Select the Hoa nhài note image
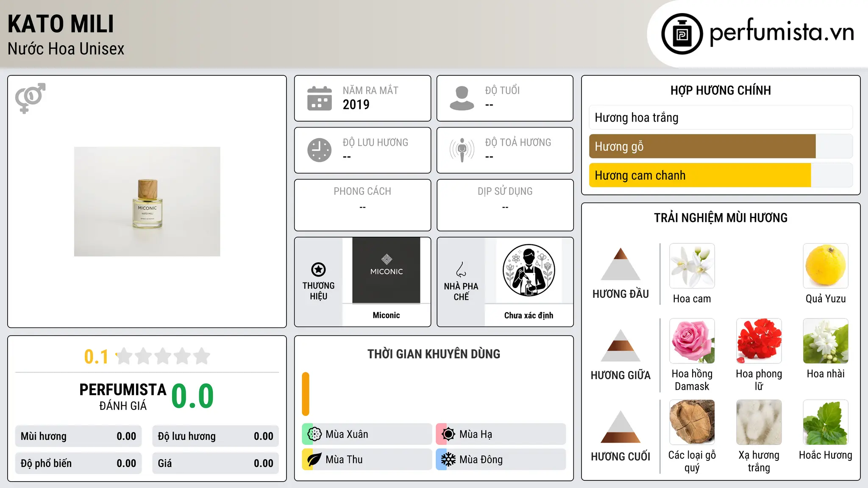868x488 pixels. pyautogui.click(x=826, y=341)
